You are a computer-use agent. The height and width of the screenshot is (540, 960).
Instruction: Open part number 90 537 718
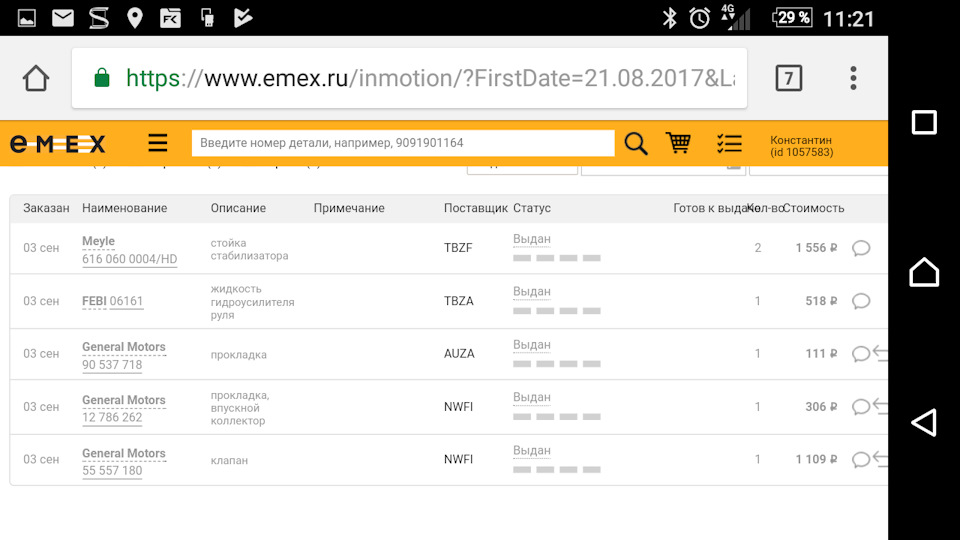pos(112,365)
